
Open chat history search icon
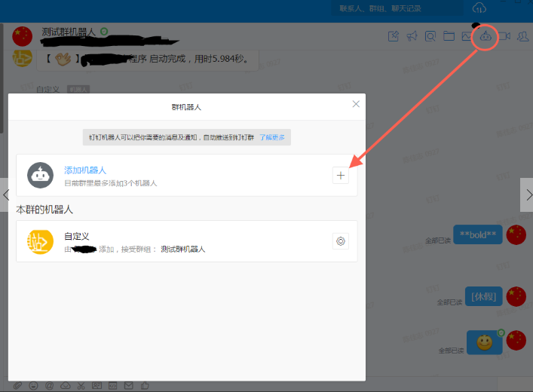tap(430, 36)
